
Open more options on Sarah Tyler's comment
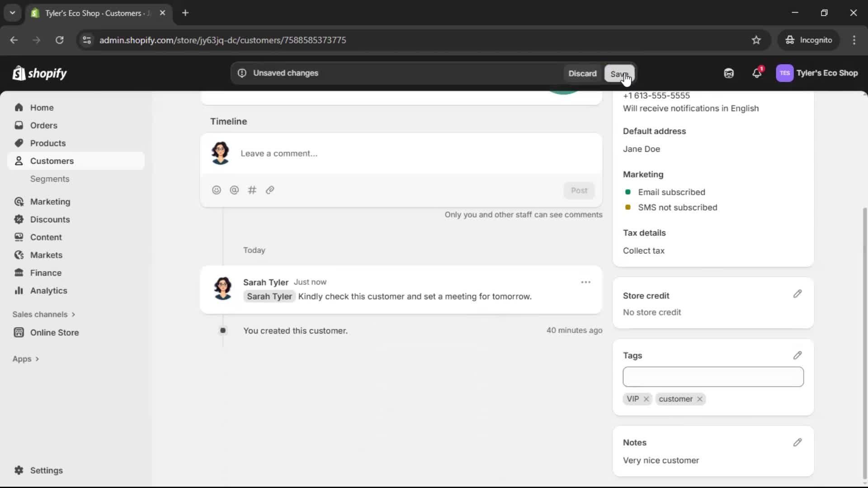click(x=585, y=282)
